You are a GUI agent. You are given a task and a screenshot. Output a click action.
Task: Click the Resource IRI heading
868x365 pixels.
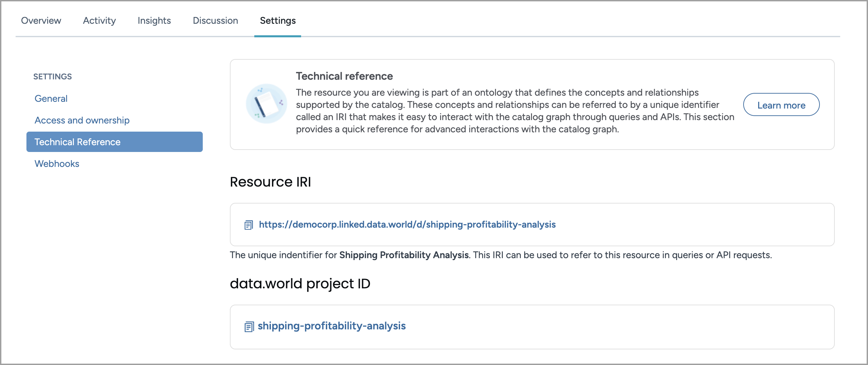[x=270, y=182]
